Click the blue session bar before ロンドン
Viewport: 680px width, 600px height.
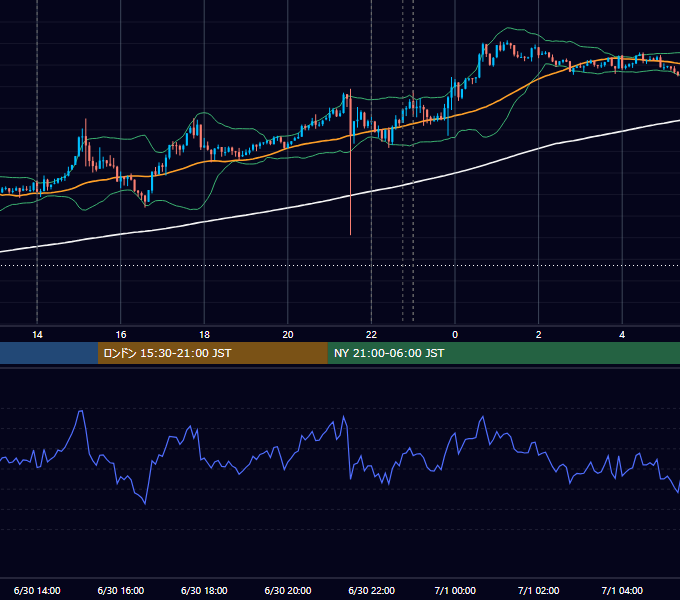coord(49,353)
